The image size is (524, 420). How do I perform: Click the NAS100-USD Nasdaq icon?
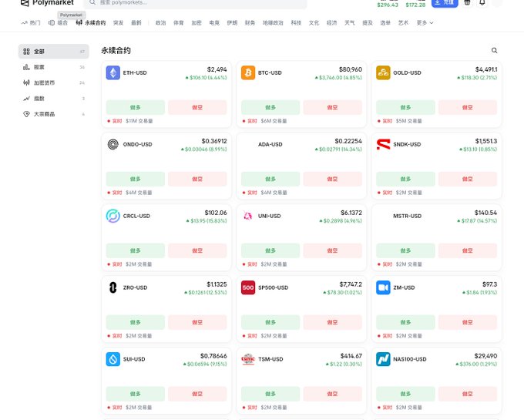(x=383, y=359)
